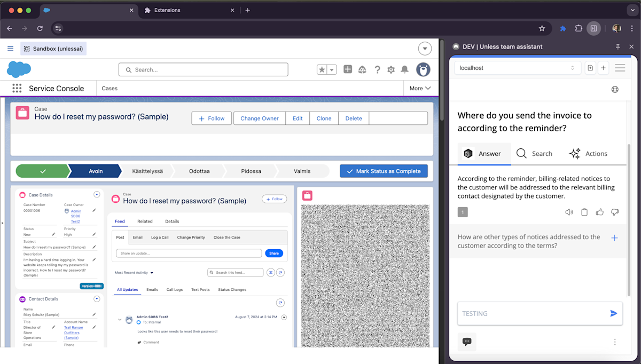The width and height of the screenshot is (641, 364).
Task: Click the copy-to-clipboard icon under the answer
Action: pos(584,211)
